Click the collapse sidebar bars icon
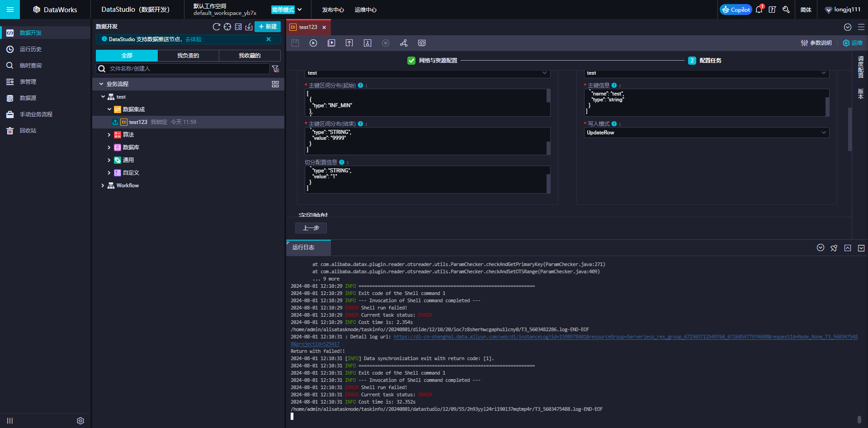Viewport: 868px width, 428px height. [x=10, y=421]
